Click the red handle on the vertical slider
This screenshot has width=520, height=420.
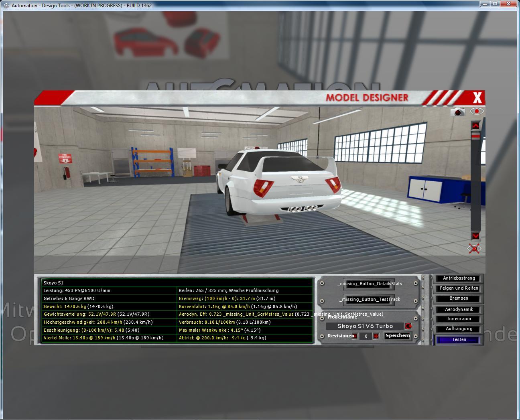click(475, 137)
